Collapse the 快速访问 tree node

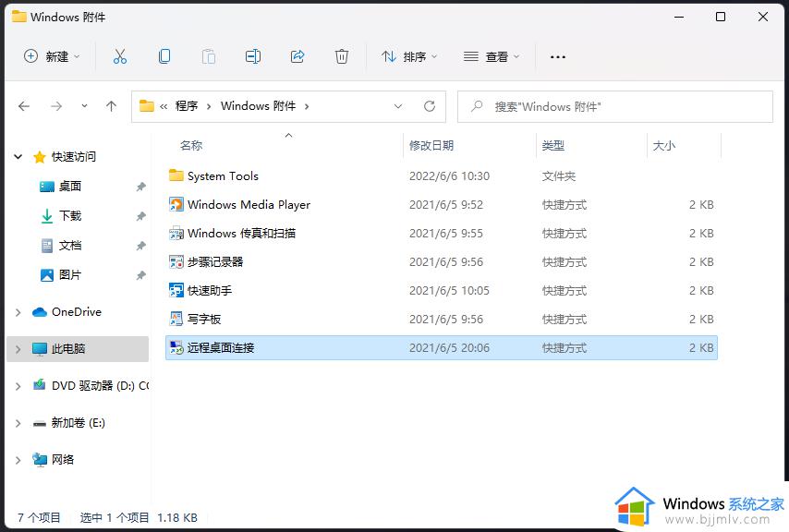click(18, 157)
